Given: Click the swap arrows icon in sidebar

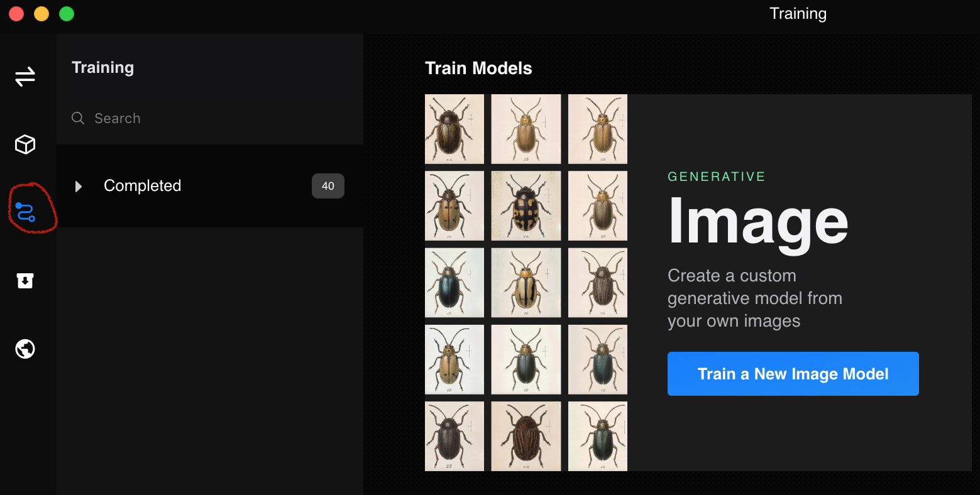Looking at the screenshot, I should point(25,77).
